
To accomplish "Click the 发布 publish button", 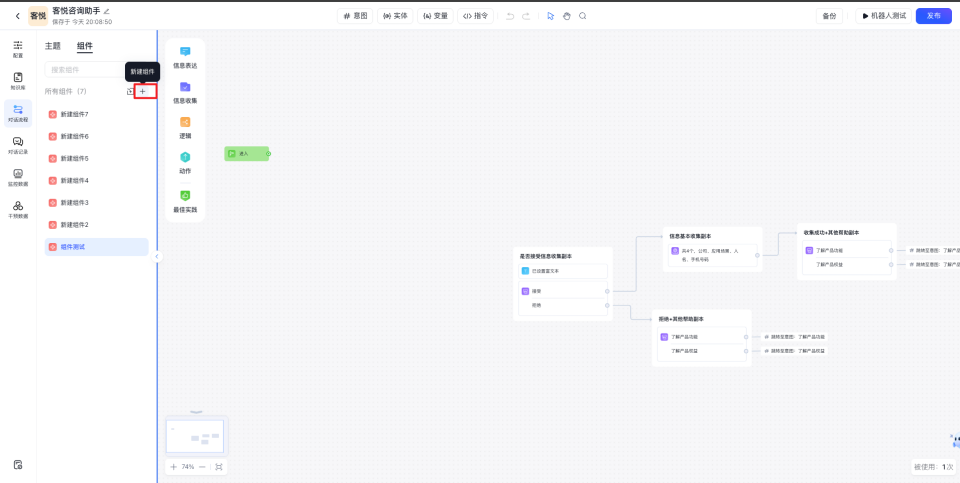I will [x=933, y=16].
